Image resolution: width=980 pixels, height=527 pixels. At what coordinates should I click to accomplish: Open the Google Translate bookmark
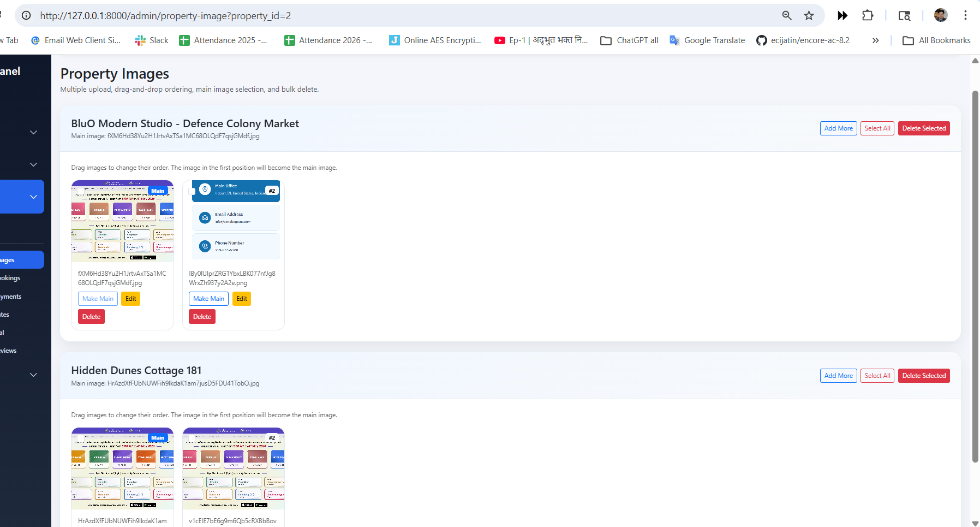707,40
